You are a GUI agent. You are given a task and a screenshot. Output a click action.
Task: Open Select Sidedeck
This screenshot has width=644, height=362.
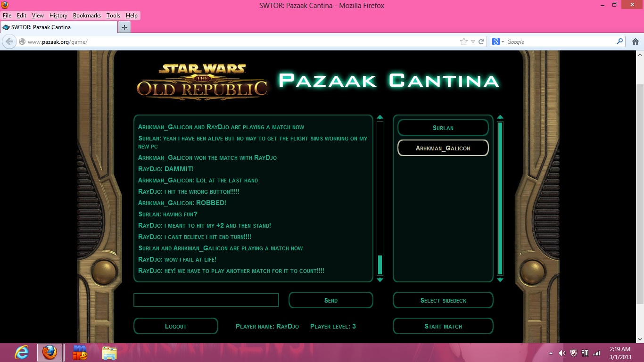click(443, 300)
